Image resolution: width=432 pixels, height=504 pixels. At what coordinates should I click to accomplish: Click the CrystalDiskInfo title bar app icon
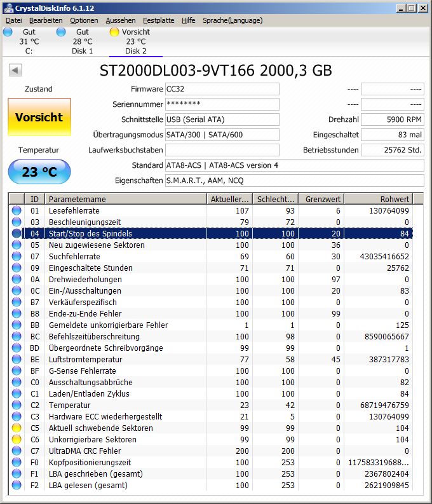pos(9,8)
